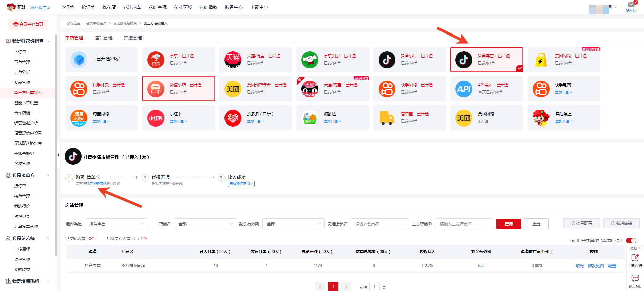Click the 花娃会员名 input field
Image resolution: width=644 pixels, height=291 pixels.
(380, 224)
